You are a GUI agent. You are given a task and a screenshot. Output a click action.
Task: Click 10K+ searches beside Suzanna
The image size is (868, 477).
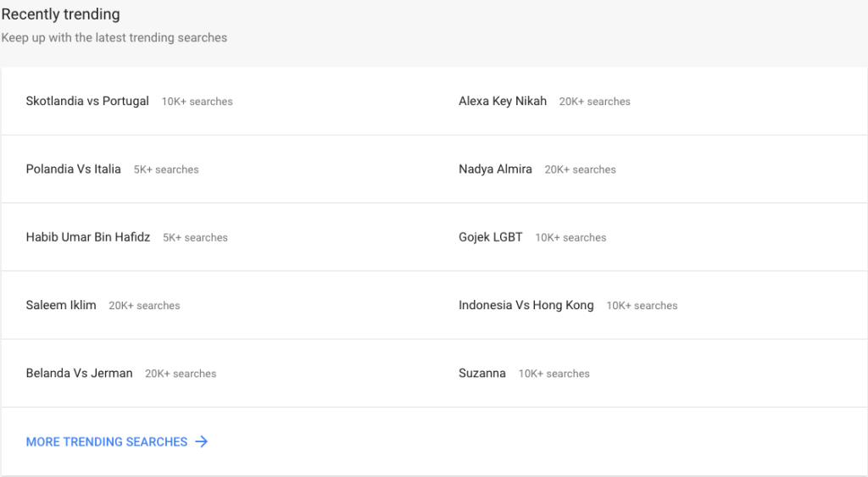pos(554,374)
